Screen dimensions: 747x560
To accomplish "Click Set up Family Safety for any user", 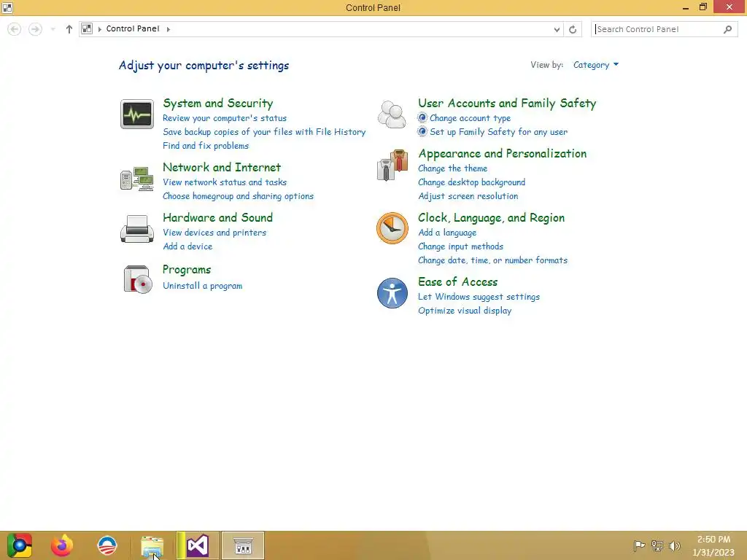I will tap(498, 131).
